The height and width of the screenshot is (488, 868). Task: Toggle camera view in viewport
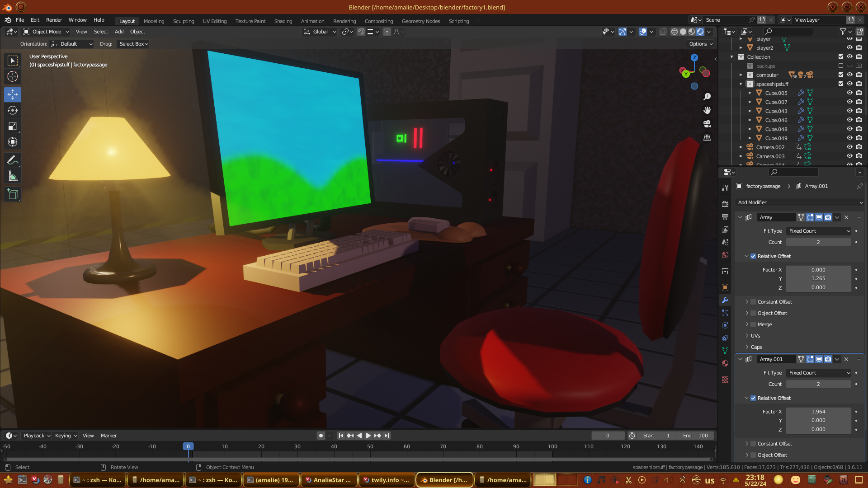(707, 124)
